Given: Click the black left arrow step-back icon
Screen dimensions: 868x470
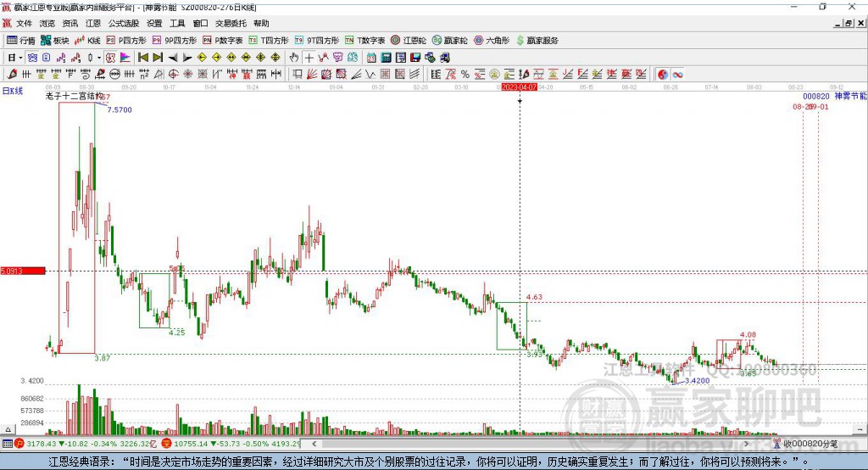Looking at the screenshot, I should [173, 58].
